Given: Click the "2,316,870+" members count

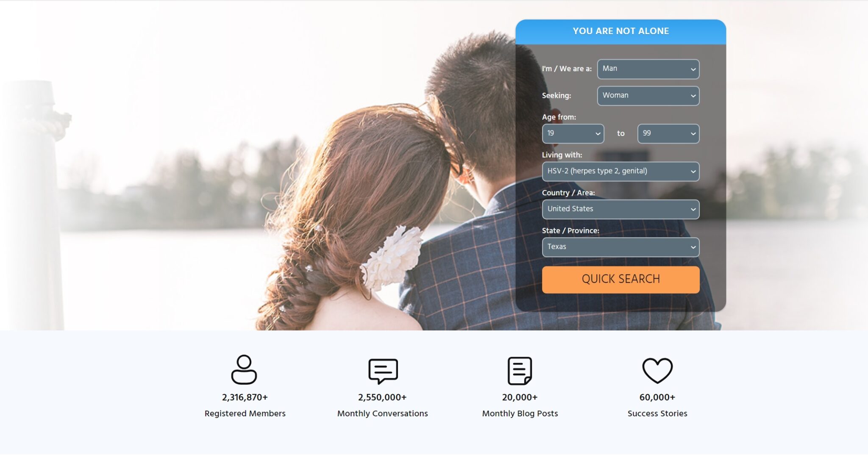Looking at the screenshot, I should tap(245, 397).
